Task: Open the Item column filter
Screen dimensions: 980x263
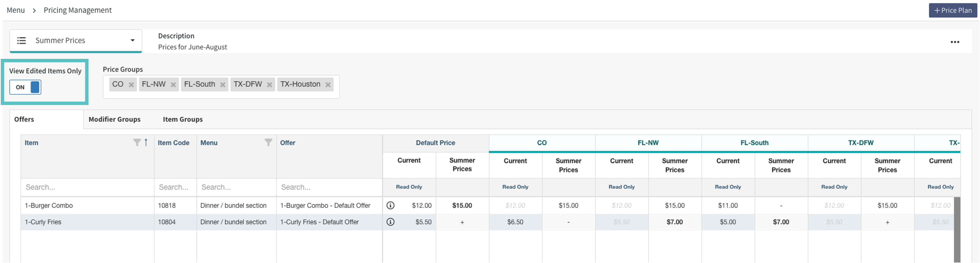Action: click(x=137, y=143)
